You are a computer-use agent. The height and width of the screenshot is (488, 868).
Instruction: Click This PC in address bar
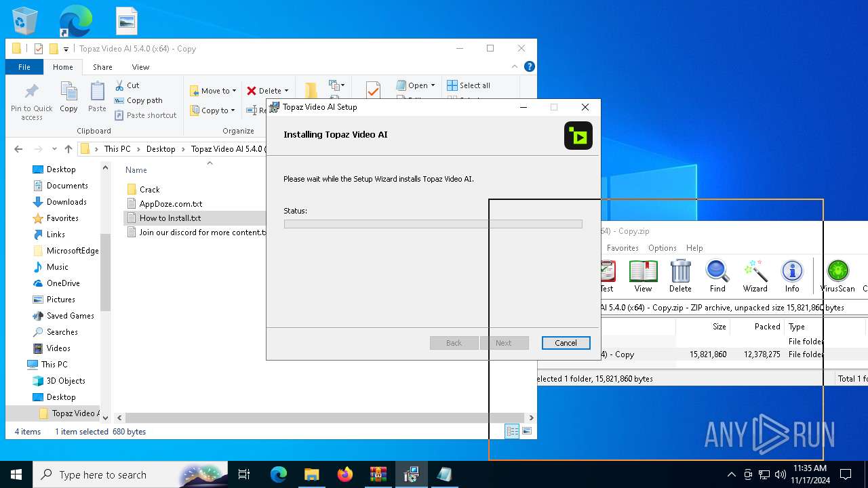(x=117, y=149)
